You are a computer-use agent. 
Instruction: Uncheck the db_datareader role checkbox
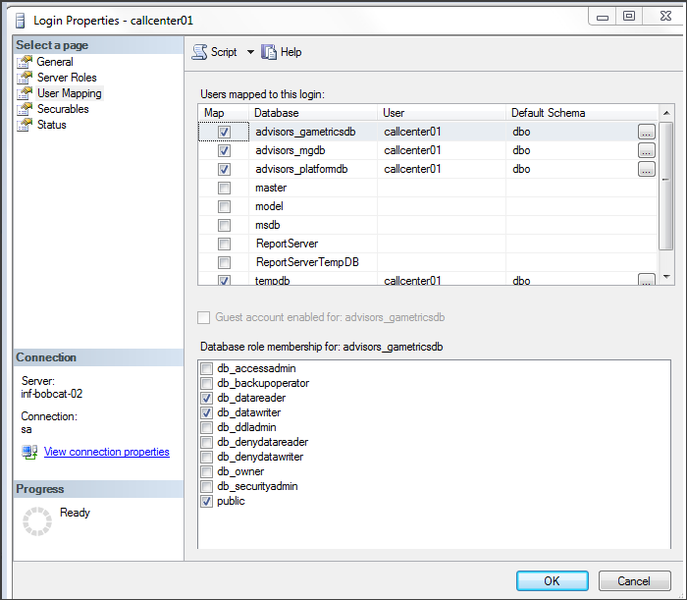(x=207, y=398)
